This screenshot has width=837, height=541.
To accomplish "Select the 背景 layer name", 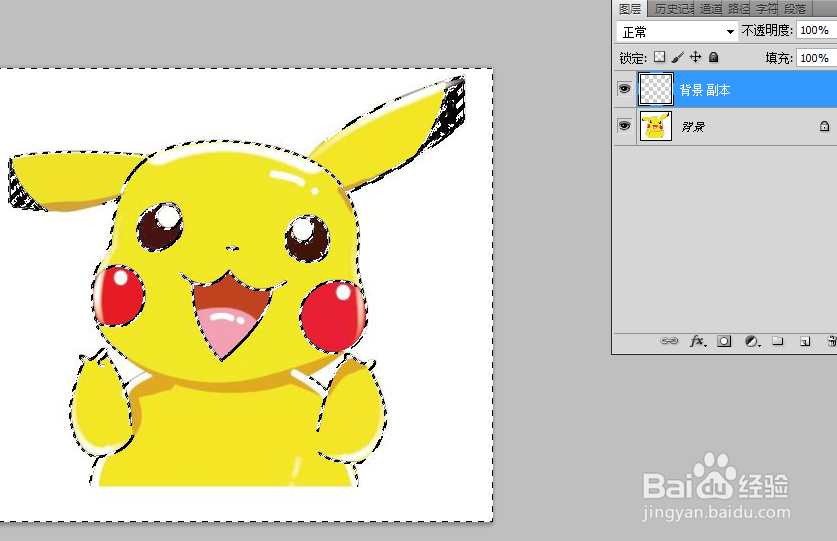I will (693, 127).
